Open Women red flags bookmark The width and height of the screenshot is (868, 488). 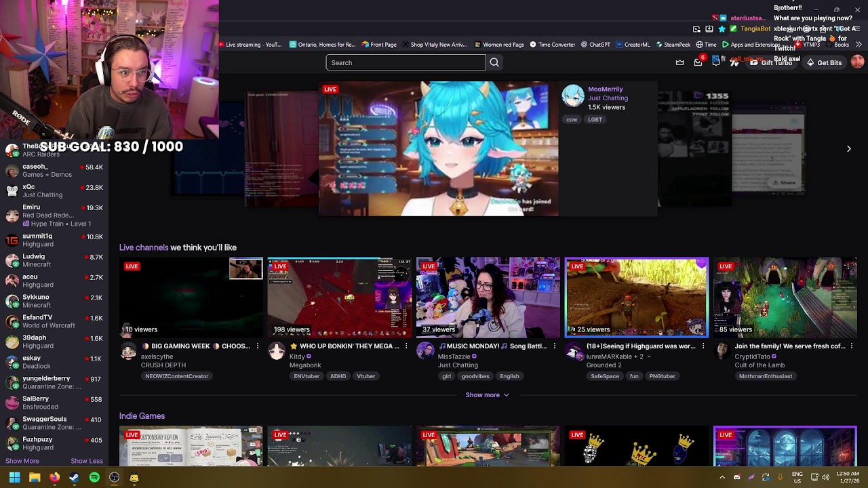coord(498,45)
